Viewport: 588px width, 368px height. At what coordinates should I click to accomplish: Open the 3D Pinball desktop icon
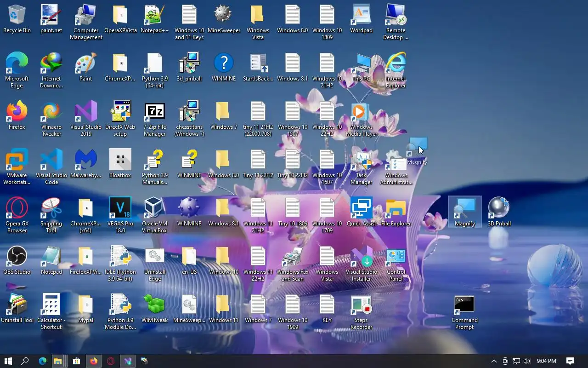point(499,213)
